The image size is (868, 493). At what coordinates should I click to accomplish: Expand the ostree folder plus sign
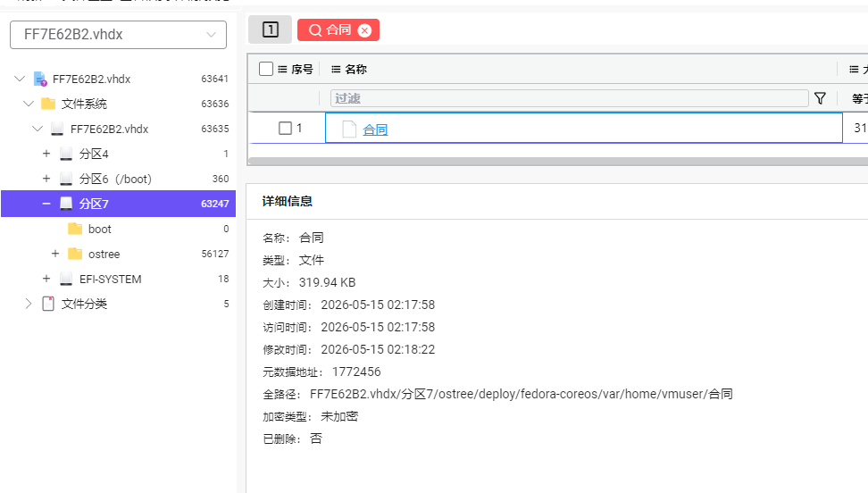tap(55, 254)
